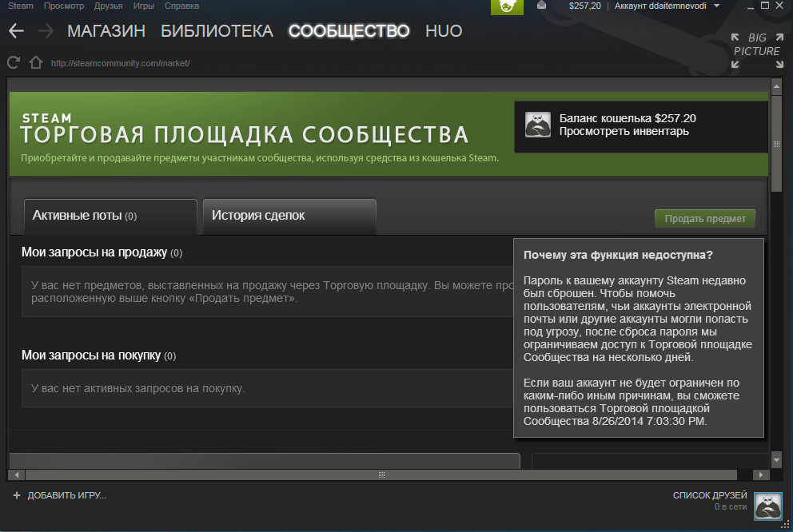Maximize the Steam window

click(765, 6)
